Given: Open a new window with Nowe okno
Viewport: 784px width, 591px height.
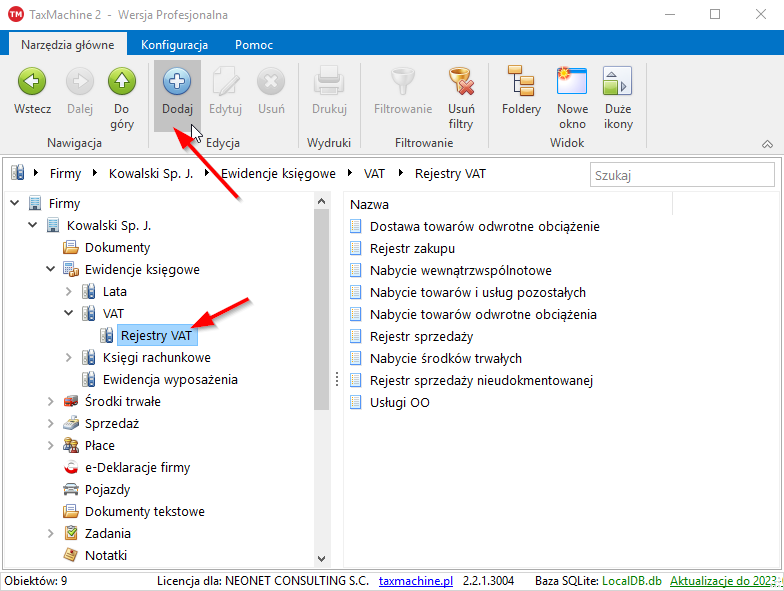Looking at the screenshot, I should (x=572, y=82).
